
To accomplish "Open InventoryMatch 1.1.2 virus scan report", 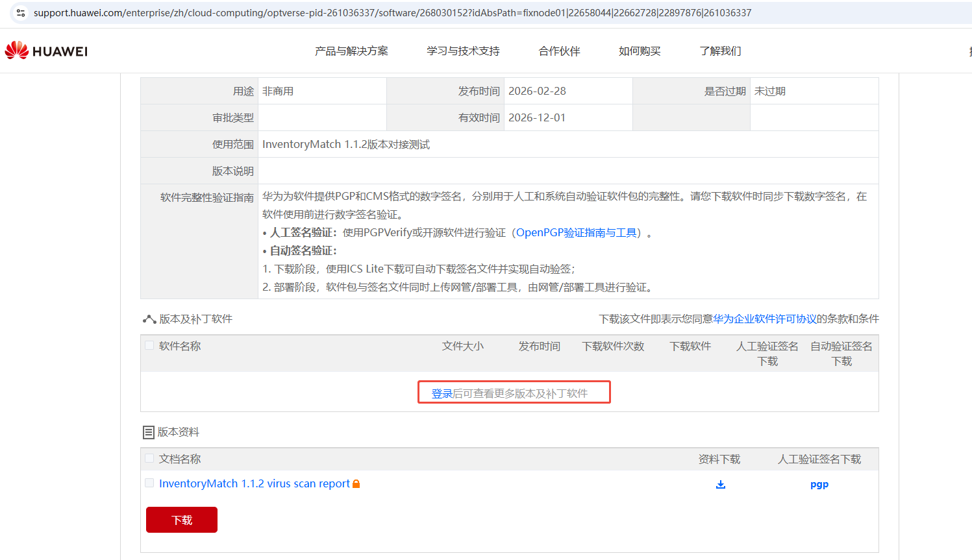I will coord(254,484).
